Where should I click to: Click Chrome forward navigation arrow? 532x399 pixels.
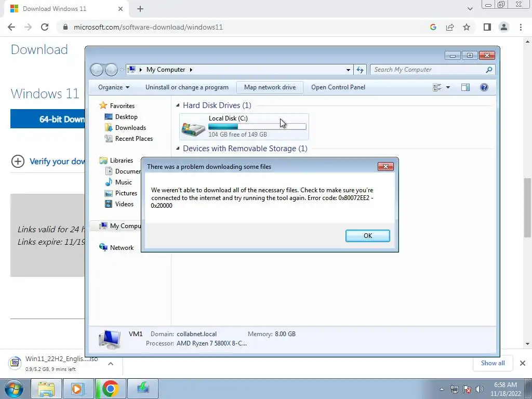28,27
